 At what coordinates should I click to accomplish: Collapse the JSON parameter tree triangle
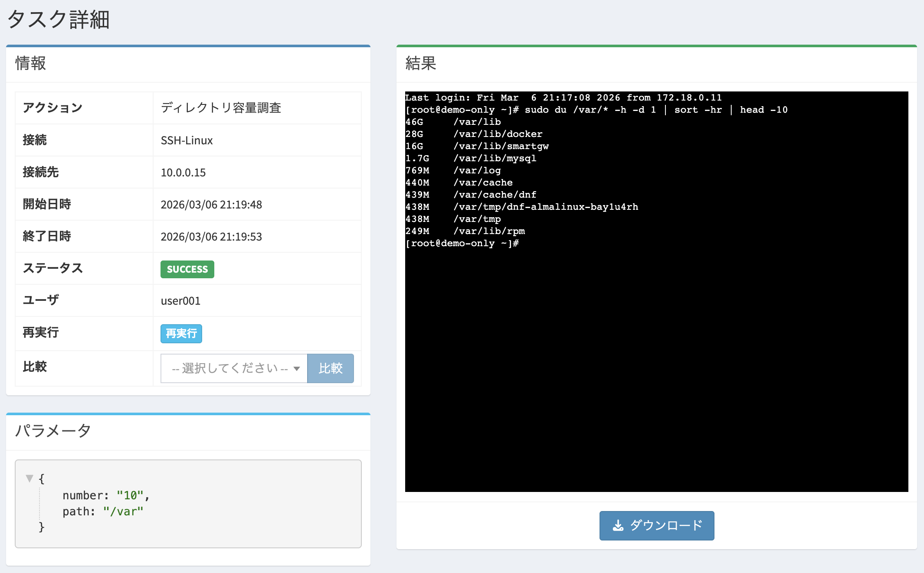(29, 479)
